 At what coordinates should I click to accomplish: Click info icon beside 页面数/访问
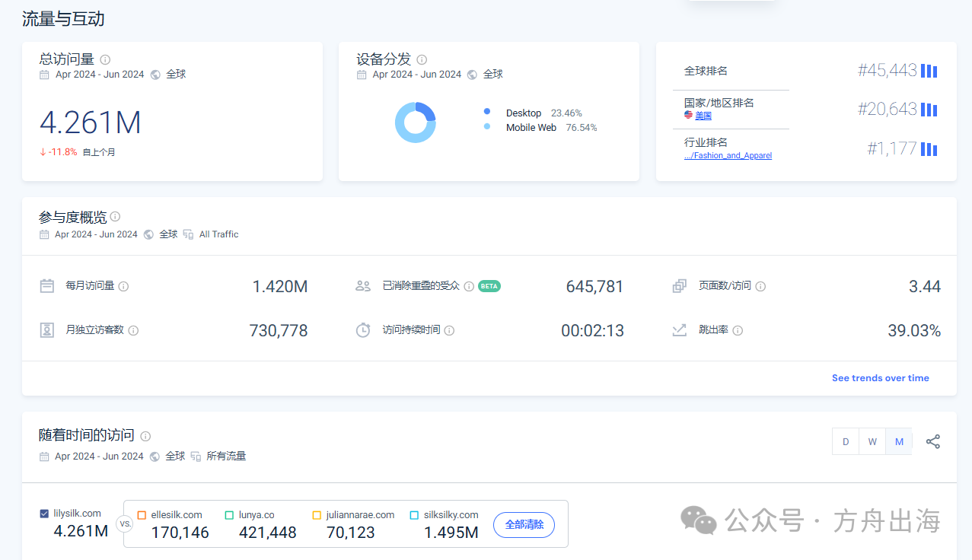point(760,286)
